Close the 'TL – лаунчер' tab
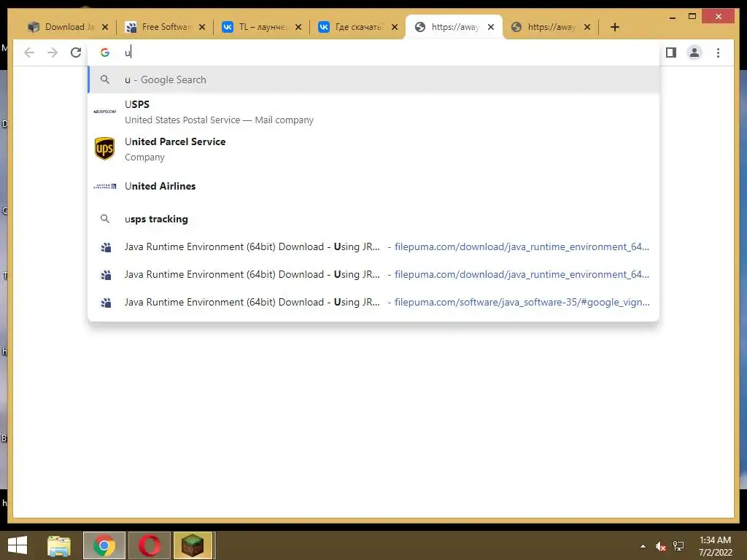This screenshot has height=560, width=747. pos(298,27)
